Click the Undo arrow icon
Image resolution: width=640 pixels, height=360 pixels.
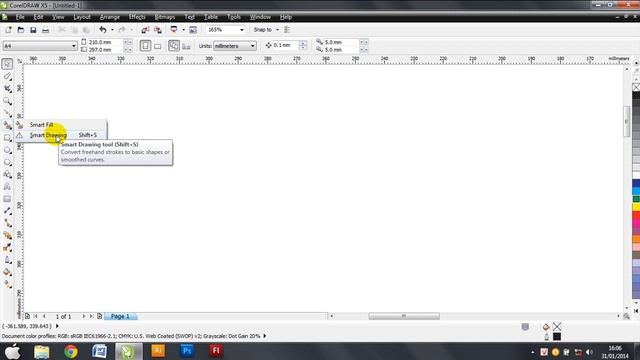click(x=103, y=30)
